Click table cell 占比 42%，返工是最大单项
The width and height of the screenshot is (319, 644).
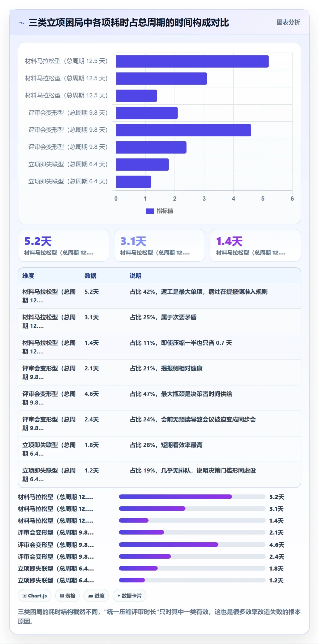point(199,292)
